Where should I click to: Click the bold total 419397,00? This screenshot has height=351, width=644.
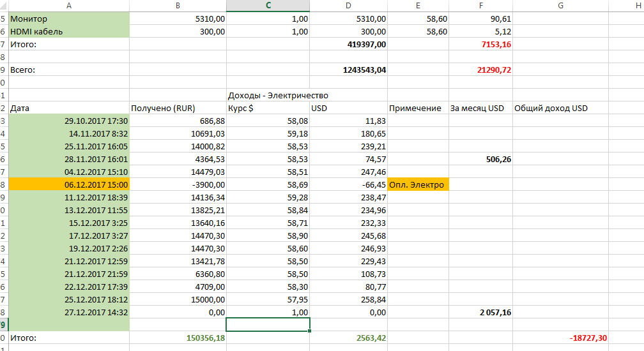366,44
